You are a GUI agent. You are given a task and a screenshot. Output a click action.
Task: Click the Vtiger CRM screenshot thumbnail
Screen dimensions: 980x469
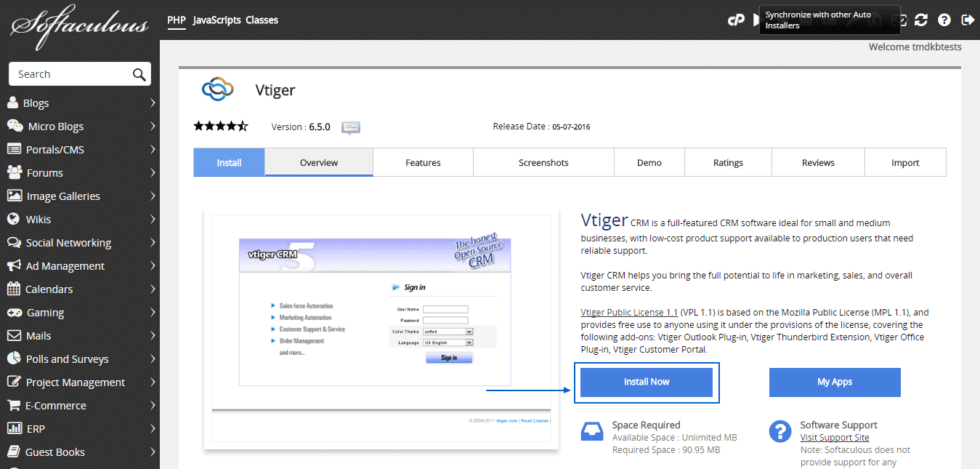click(381, 330)
